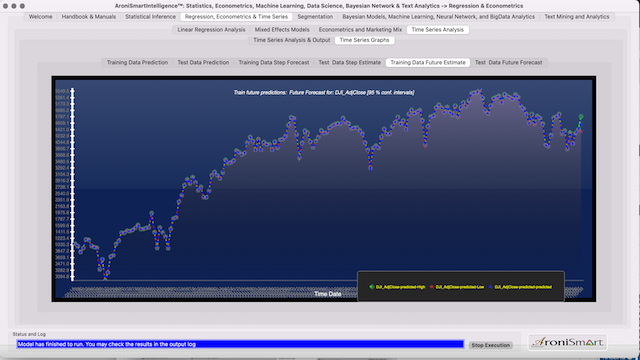Viewport: 640px width, 360px height.
Task: Click red predicted-Low legend marker
Action: click(x=431, y=287)
